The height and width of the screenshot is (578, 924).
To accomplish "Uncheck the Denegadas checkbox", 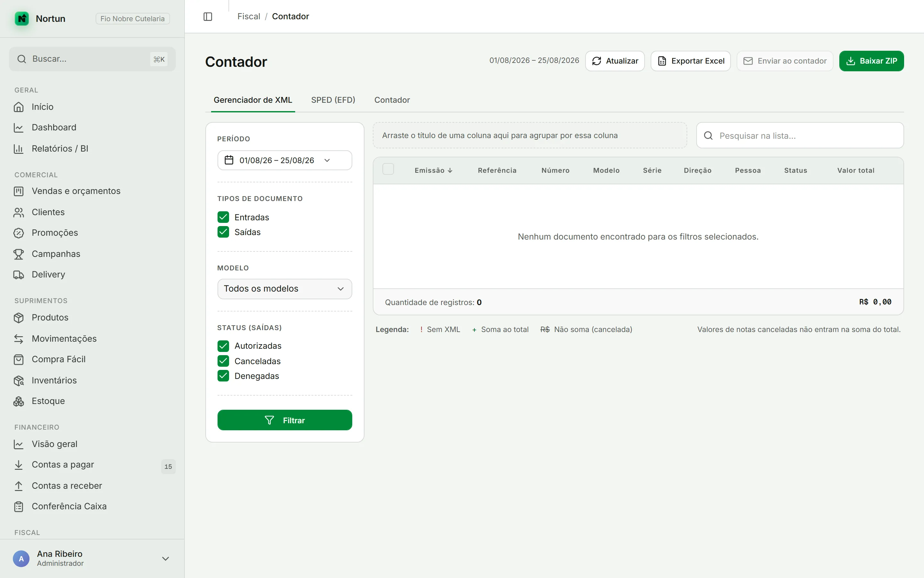I will coord(223,376).
